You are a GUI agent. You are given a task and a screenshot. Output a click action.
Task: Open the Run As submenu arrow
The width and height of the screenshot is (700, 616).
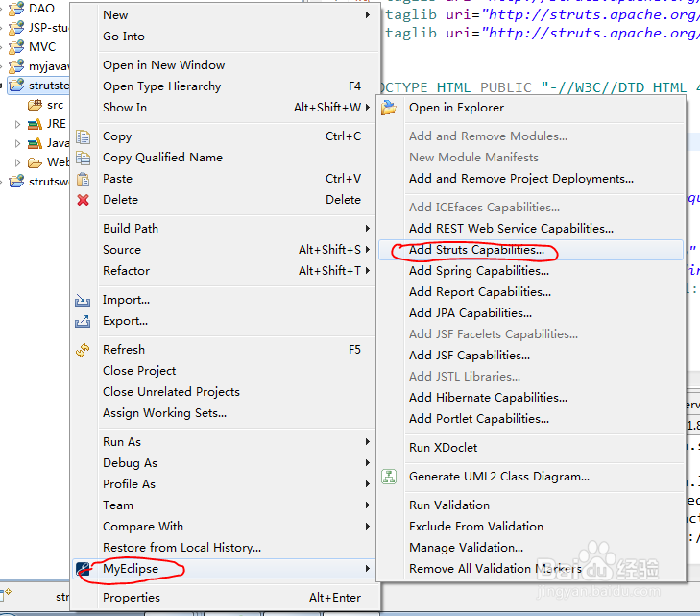click(x=368, y=441)
